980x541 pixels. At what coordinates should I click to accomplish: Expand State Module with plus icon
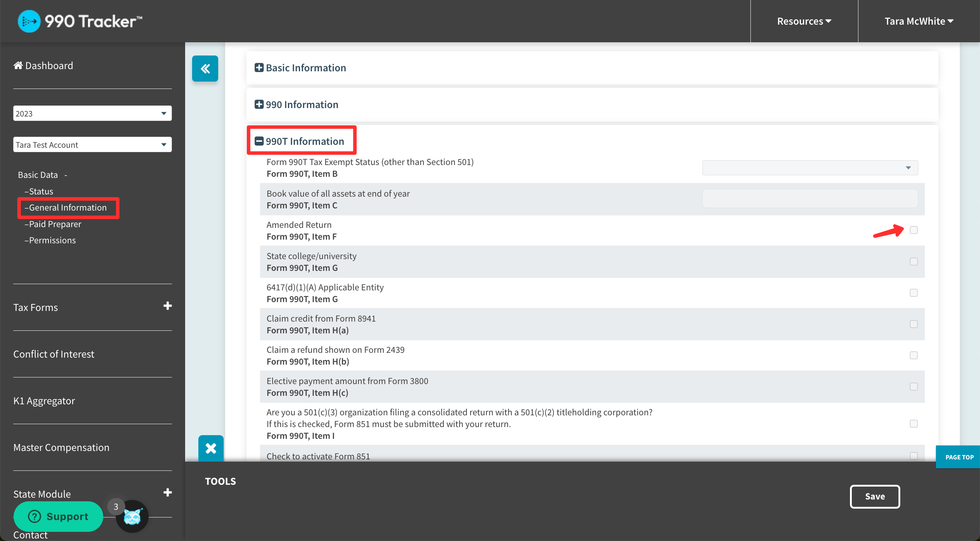167,492
